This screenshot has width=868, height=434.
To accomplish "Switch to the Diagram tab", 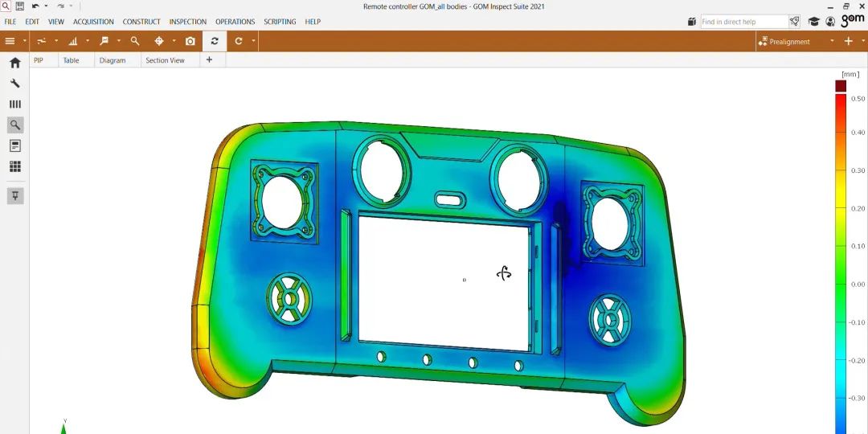I will click(x=113, y=60).
